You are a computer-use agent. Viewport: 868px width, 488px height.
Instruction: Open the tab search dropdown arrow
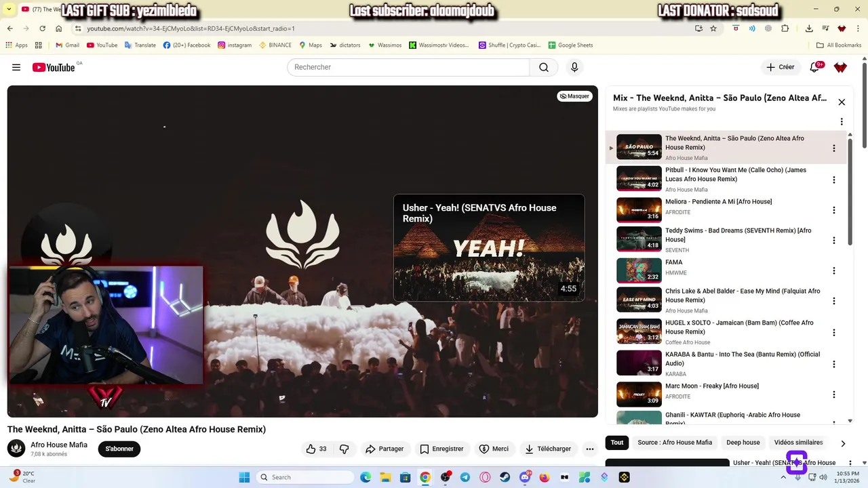9,9
